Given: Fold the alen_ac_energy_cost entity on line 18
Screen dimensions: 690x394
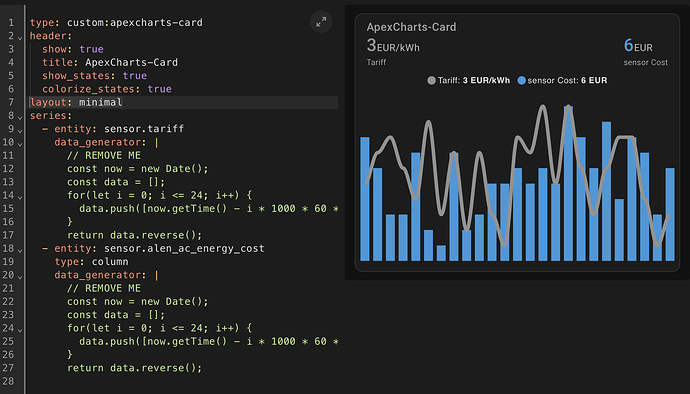Looking at the screenshot, I should point(20,250).
